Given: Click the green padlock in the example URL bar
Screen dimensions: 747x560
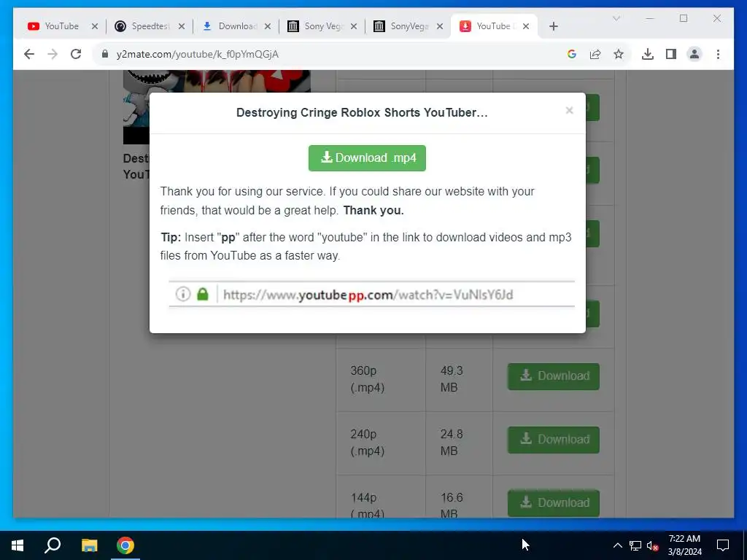Looking at the screenshot, I should (203, 294).
